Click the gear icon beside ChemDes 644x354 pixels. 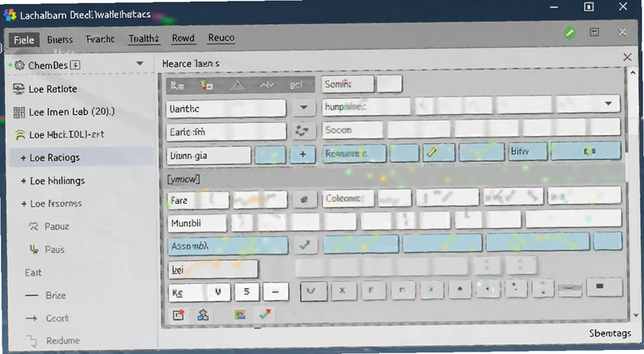coord(19,65)
